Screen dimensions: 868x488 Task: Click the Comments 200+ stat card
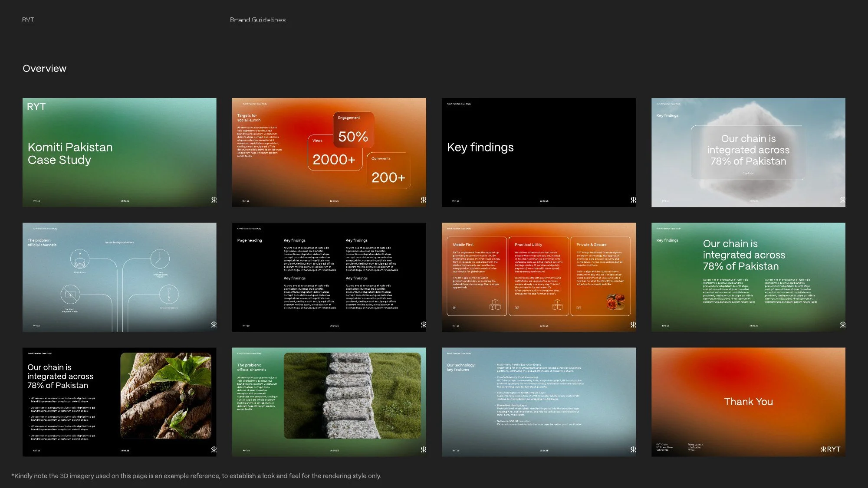click(389, 170)
